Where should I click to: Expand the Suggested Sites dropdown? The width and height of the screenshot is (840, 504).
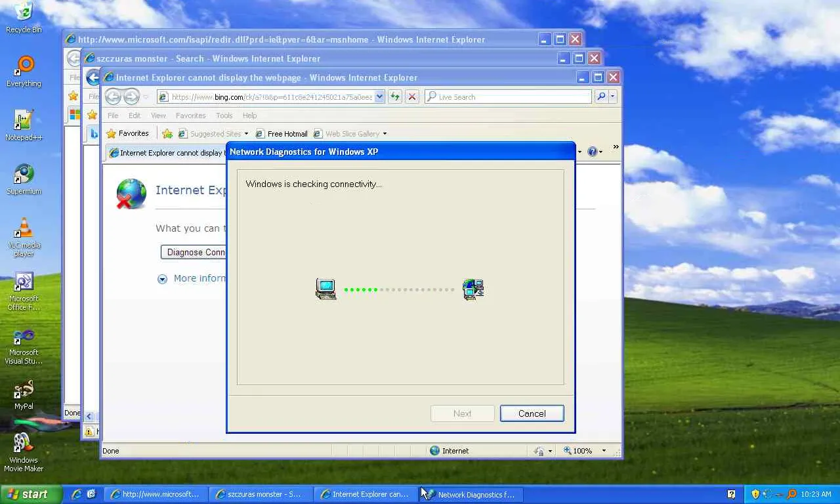[x=246, y=134]
